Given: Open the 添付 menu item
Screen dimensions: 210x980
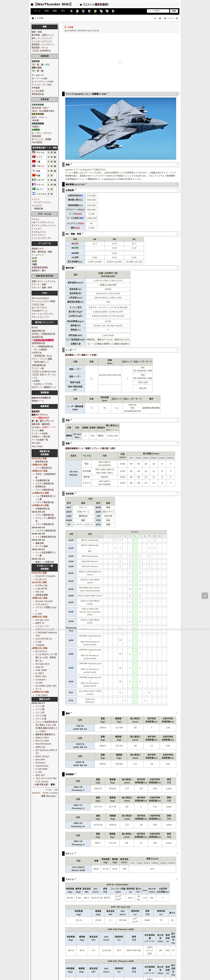Looking at the screenshot, I should [x=63, y=11].
